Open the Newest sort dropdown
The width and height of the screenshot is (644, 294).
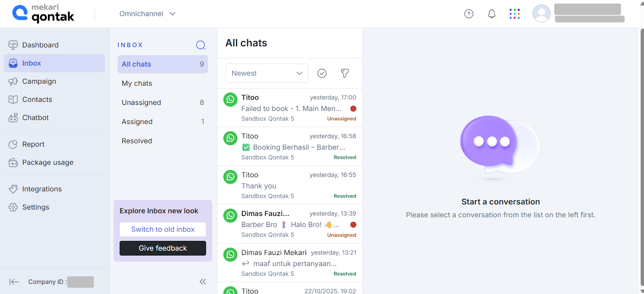tap(266, 73)
